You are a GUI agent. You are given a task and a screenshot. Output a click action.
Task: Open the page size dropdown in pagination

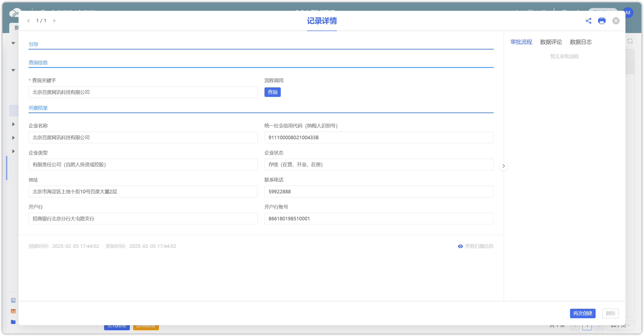tap(620, 327)
